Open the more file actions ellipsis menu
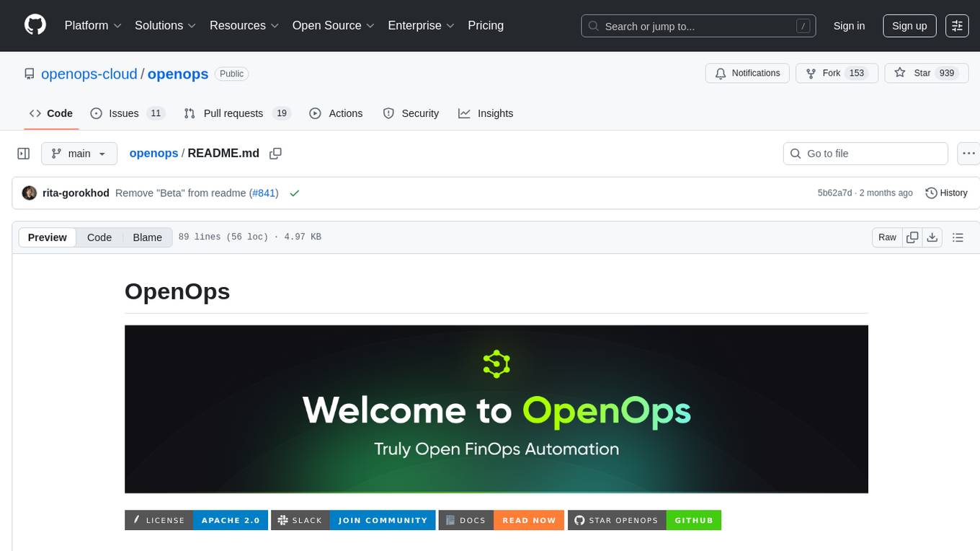The width and height of the screenshot is (980, 551). (968, 154)
